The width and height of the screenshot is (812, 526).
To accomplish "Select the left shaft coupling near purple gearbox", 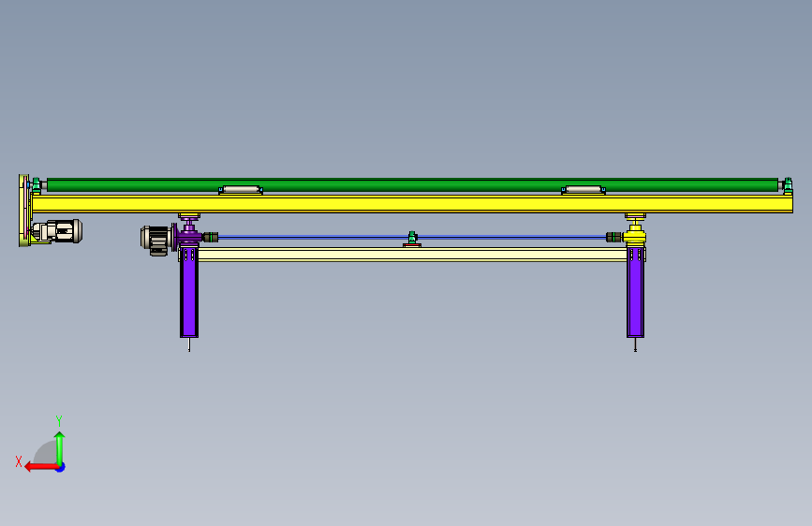I will tap(210, 237).
